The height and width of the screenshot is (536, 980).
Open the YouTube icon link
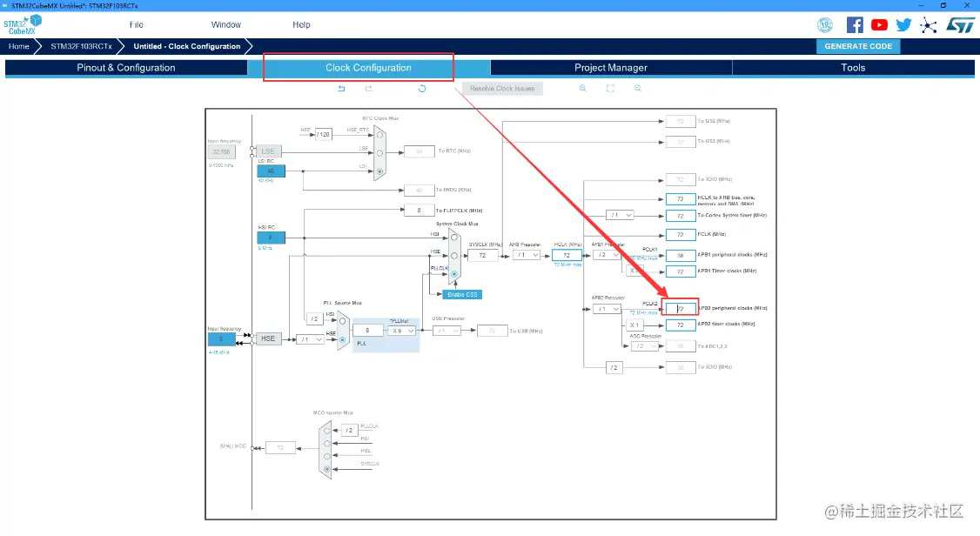(x=879, y=25)
